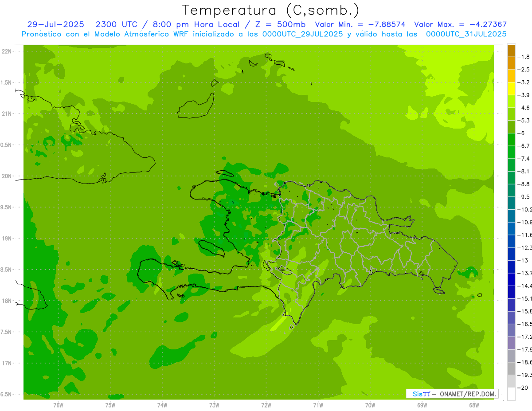The height and width of the screenshot is (411, 532).
Task: Click the '20N' latitude label
Action: point(7,176)
